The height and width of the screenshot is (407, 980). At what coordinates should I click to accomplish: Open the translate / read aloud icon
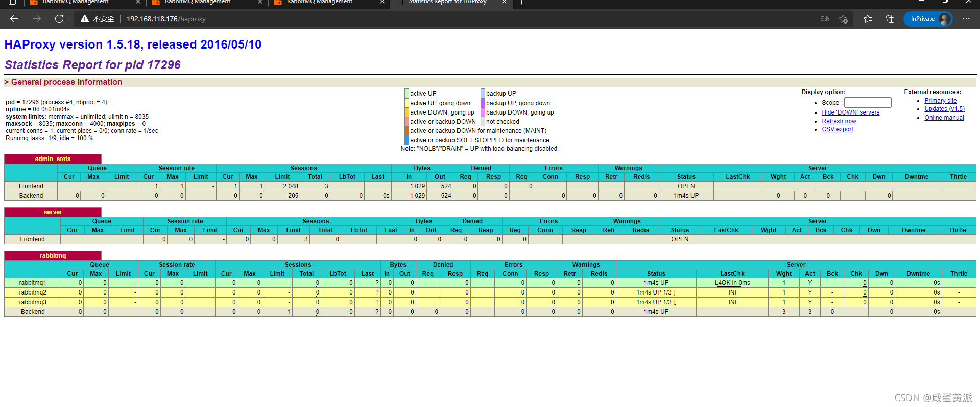825,19
